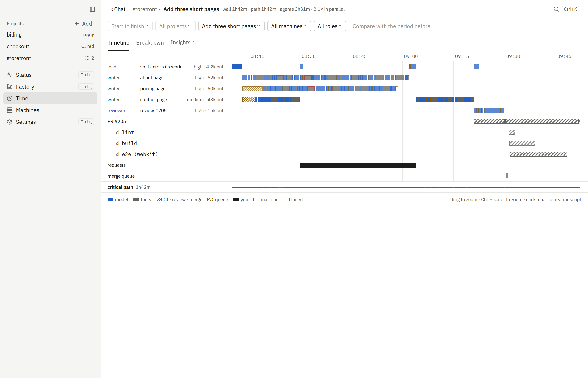Click the critical path blue line

pyautogui.click(x=406, y=187)
